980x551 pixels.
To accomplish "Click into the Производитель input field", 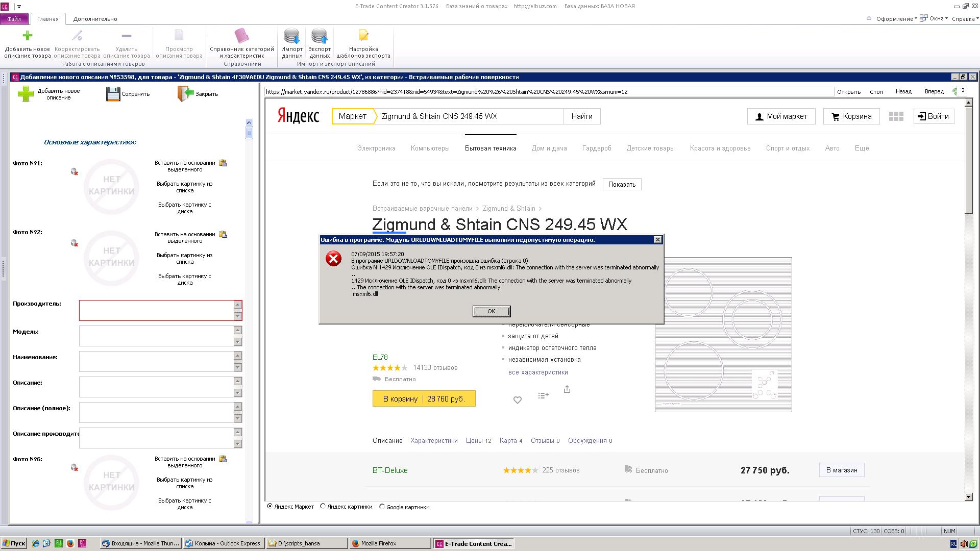I will click(x=157, y=310).
